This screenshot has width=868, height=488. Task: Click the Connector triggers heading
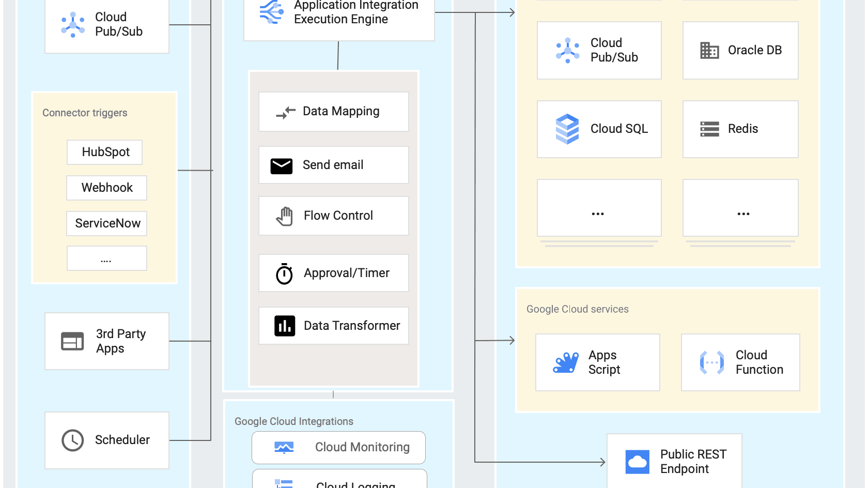pos(85,113)
